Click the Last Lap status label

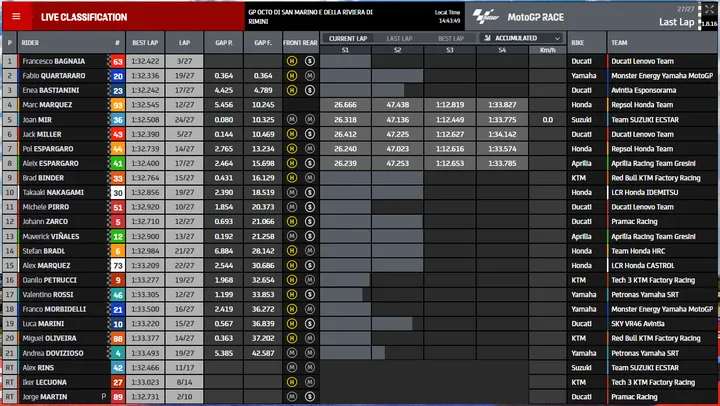point(676,22)
